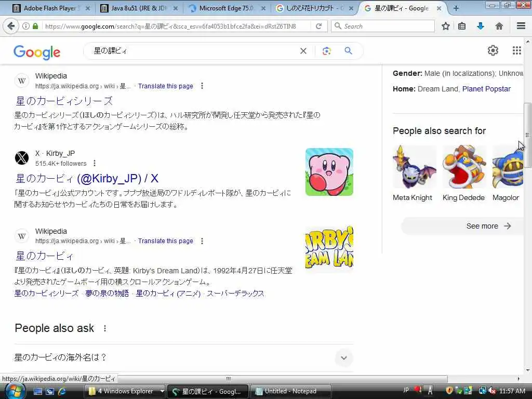This screenshot has height=399, width=532.
Task: Select Magolor thumbnail
Action: tap(508, 167)
